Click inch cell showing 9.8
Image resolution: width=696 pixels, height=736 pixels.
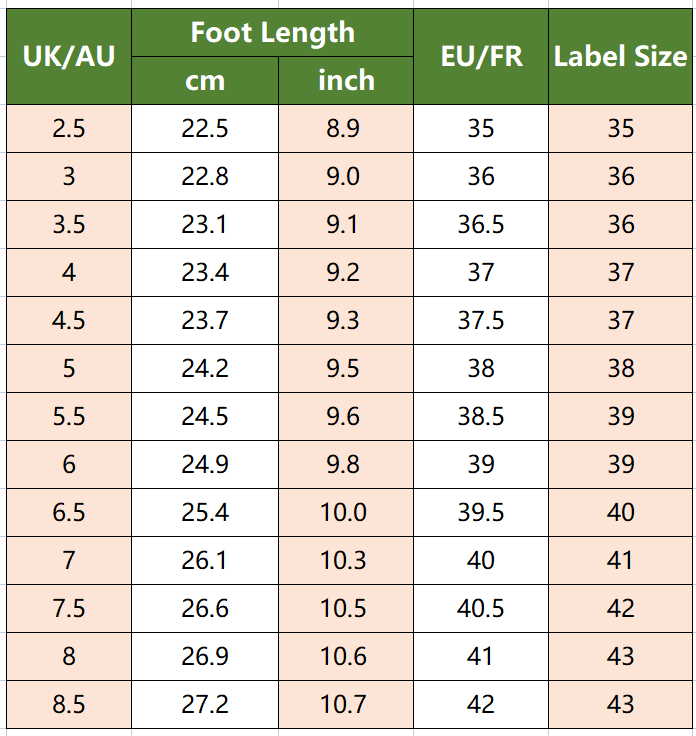click(x=346, y=465)
